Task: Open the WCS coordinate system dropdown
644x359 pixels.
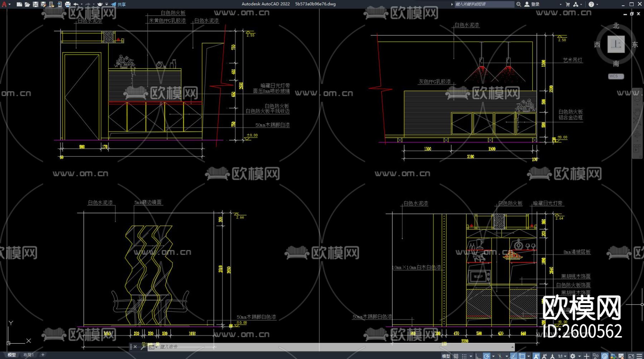Action: click(x=616, y=76)
